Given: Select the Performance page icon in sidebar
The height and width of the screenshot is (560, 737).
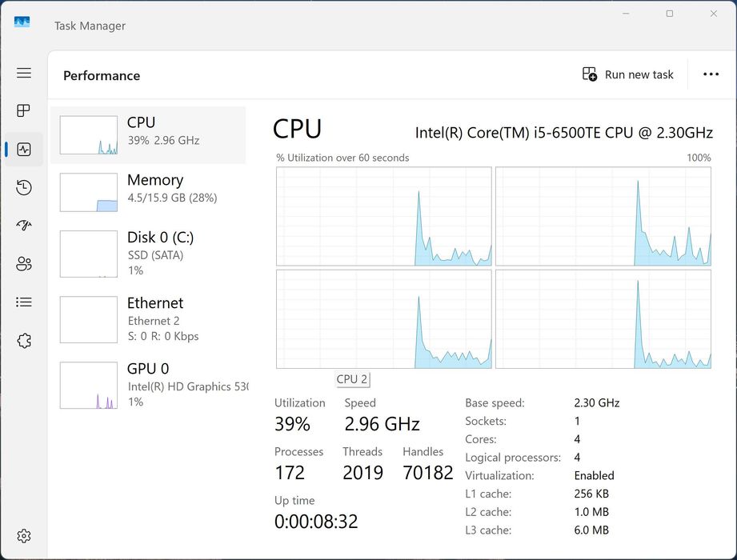Looking at the screenshot, I should coord(24,150).
